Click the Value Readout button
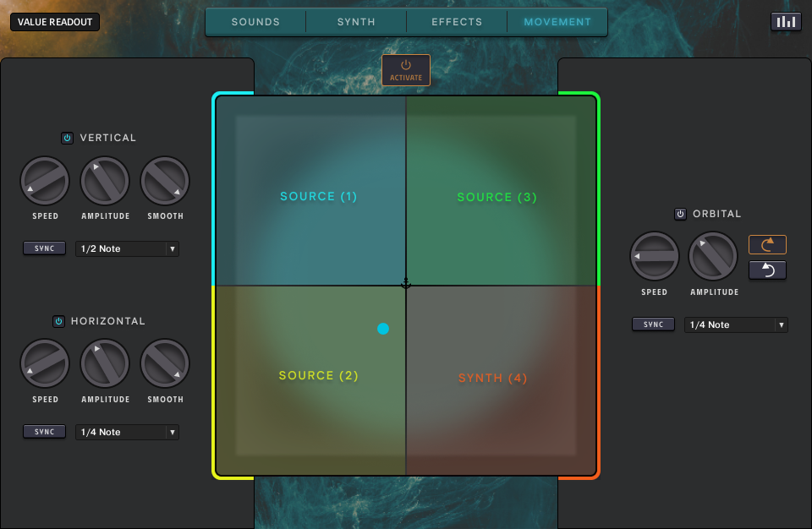Image resolution: width=812 pixels, height=529 pixels. click(x=55, y=22)
